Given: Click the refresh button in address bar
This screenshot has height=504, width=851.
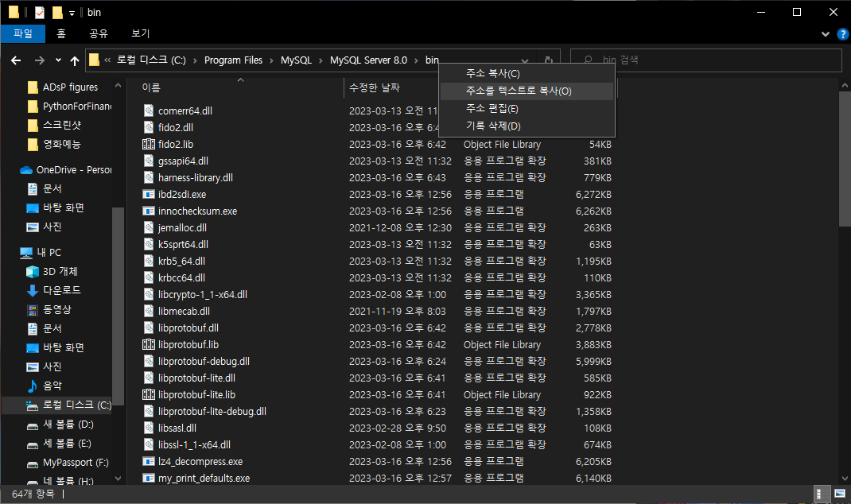Looking at the screenshot, I should pos(549,60).
